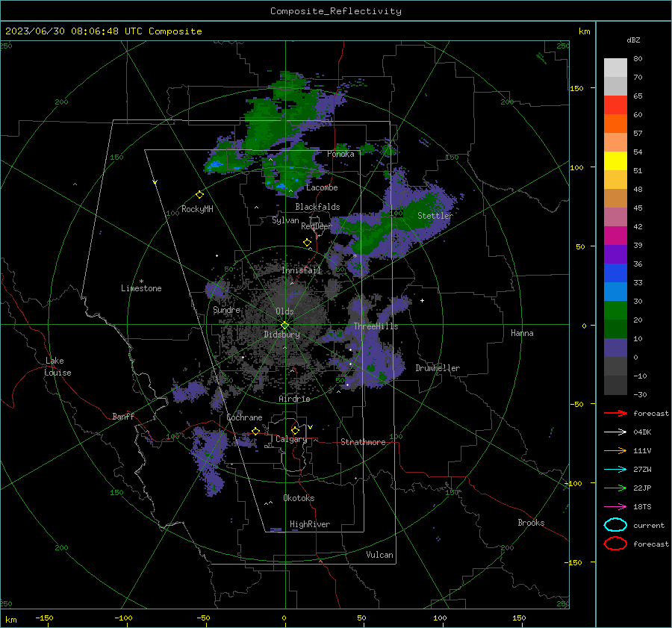Screen dimensions: 672x628
Task: Click the Blackfalds city label
Action: tap(317, 207)
